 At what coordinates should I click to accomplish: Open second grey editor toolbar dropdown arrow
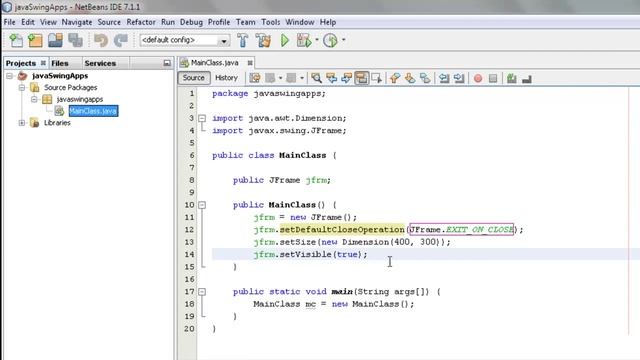[302, 78]
